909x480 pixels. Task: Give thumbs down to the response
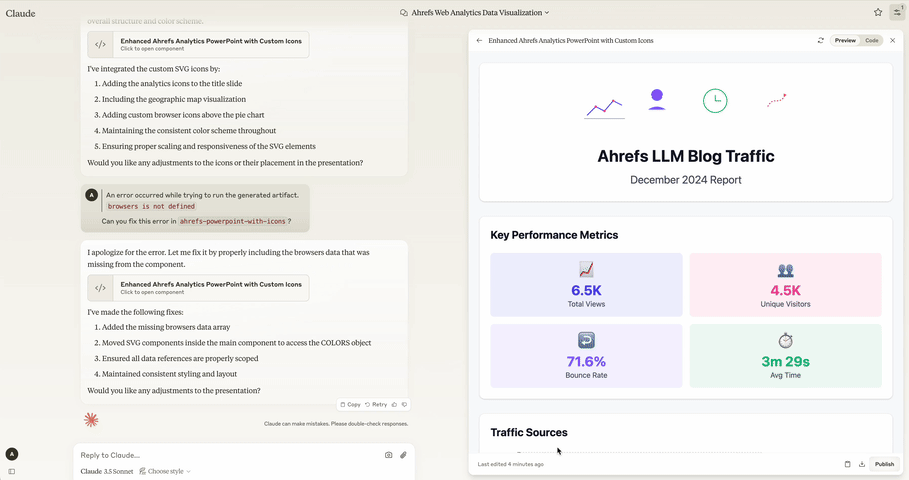click(x=405, y=405)
